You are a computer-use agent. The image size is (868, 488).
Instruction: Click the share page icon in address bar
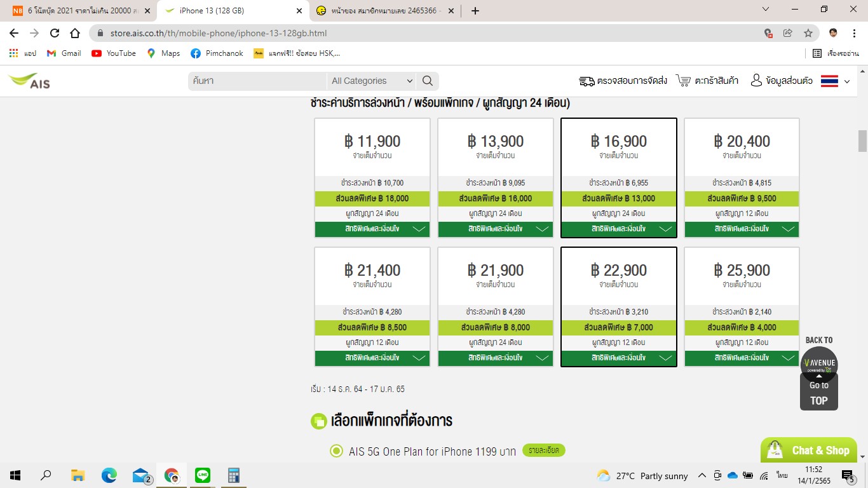[x=788, y=33]
